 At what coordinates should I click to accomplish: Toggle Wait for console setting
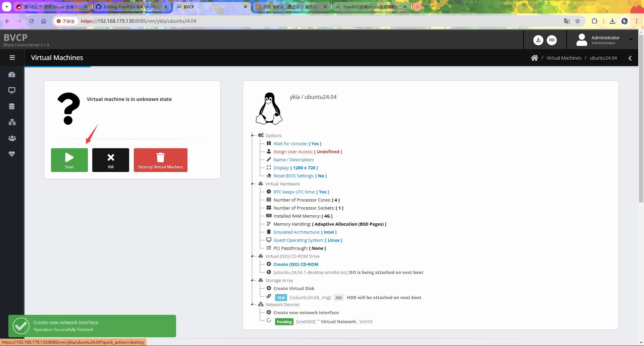coord(297,143)
